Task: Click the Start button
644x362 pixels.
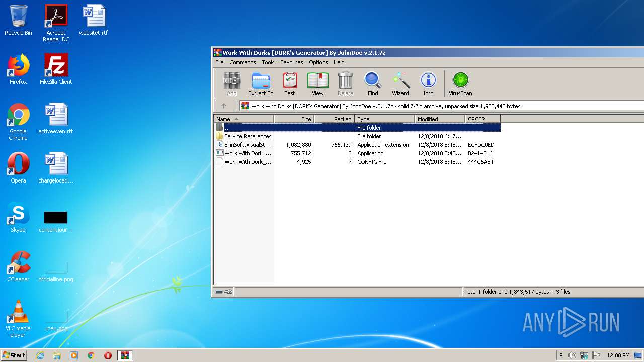Action: click(14, 355)
